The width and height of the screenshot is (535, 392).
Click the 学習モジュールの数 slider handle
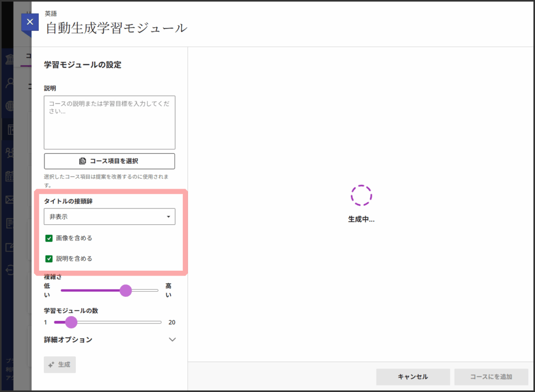tap(71, 322)
